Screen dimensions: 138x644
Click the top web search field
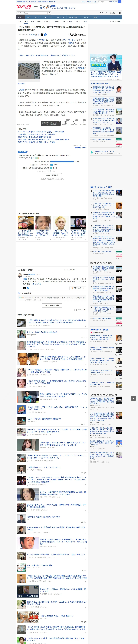pos(103,2)
